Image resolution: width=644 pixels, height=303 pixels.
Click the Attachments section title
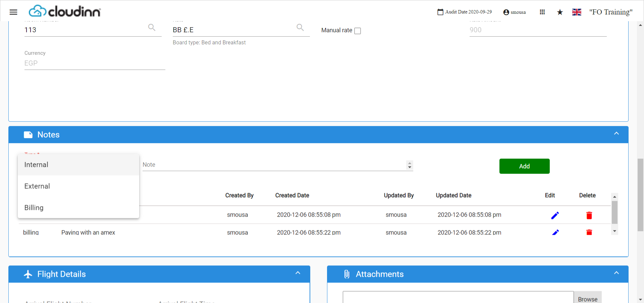tap(380, 274)
